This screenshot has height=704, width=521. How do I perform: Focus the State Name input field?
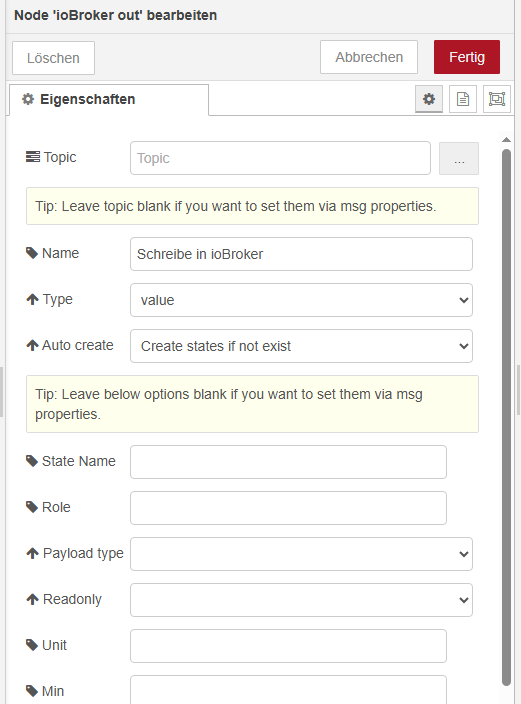pyautogui.click(x=288, y=462)
